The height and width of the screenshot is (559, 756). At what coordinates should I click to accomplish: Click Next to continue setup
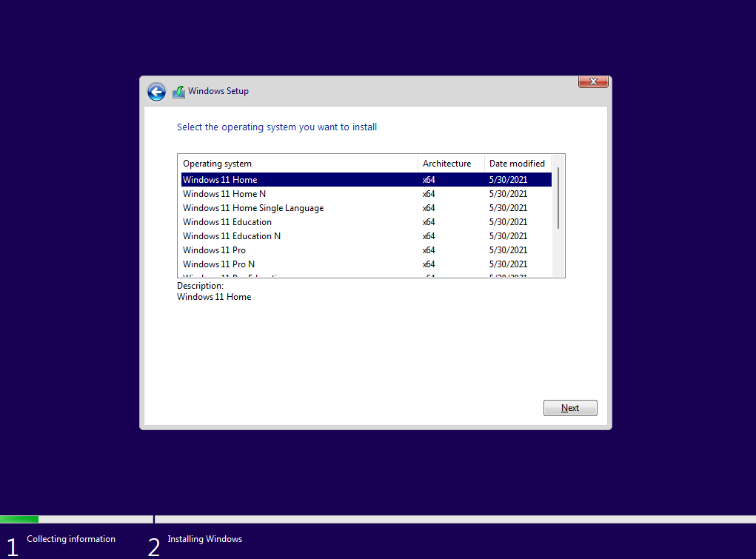pos(570,408)
